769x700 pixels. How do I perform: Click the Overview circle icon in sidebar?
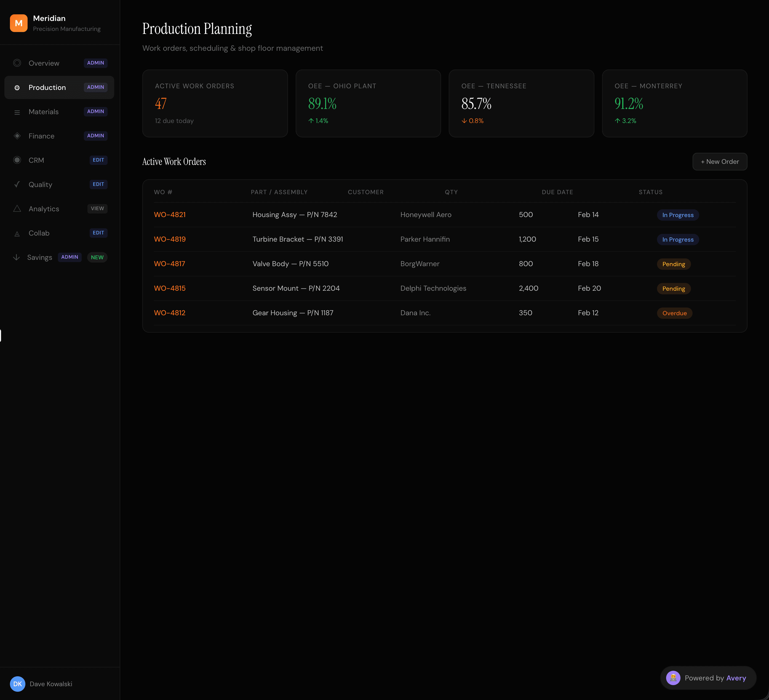(x=17, y=63)
